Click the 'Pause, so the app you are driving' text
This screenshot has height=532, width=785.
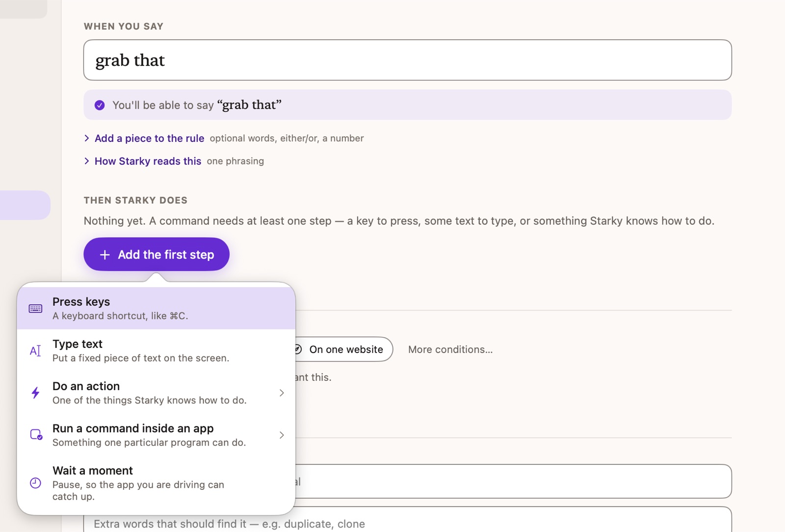coord(138,490)
